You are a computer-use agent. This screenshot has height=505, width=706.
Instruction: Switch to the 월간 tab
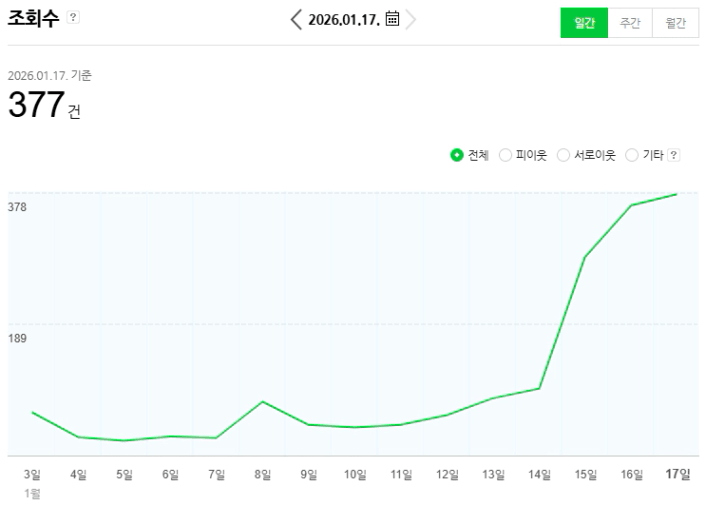(676, 23)
